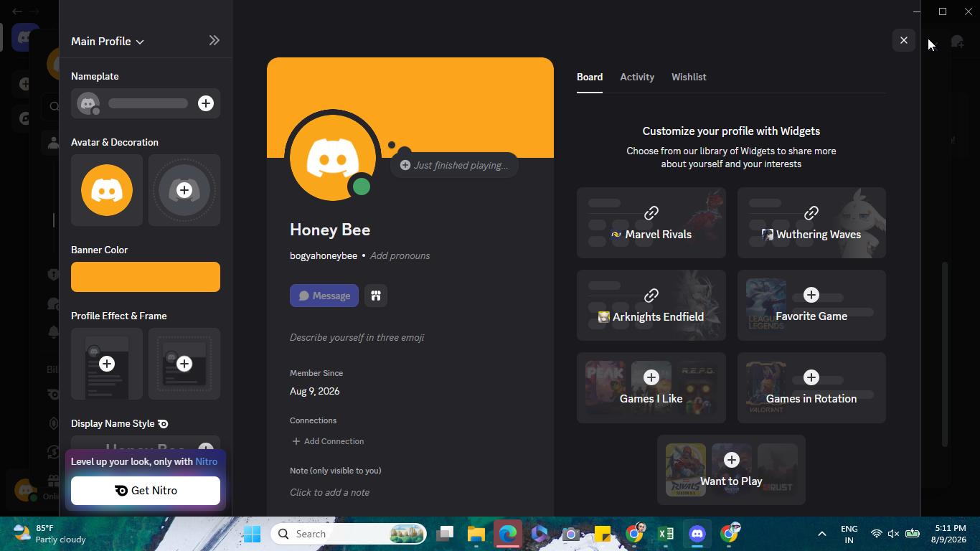Add a profile frame

pos(184,364)
